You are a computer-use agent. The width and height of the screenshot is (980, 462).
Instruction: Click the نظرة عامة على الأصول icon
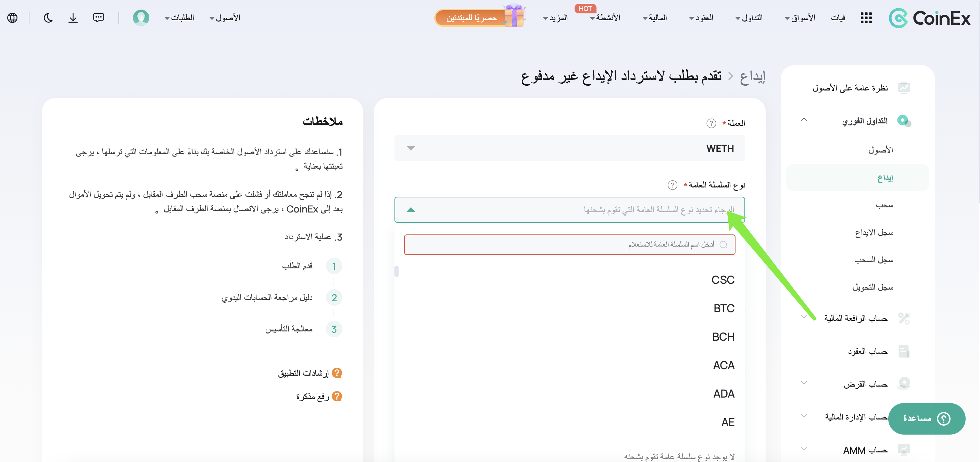tap(904, 88)
